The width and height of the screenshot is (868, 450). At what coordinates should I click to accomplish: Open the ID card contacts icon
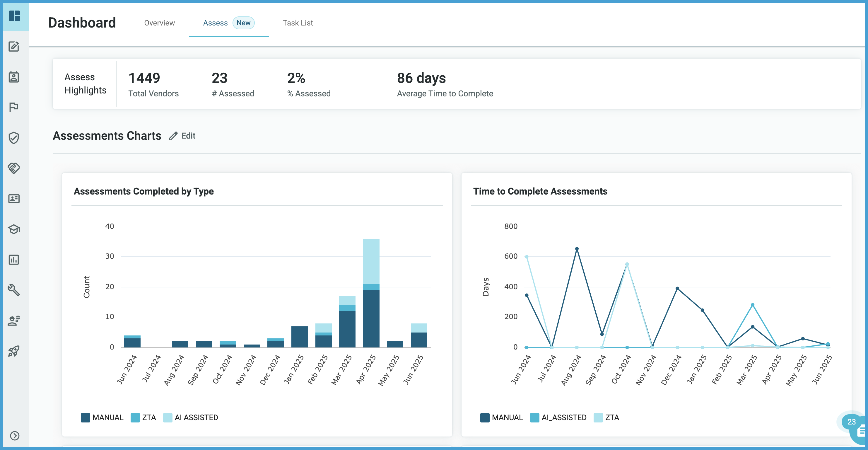click(x=14, y=199)
